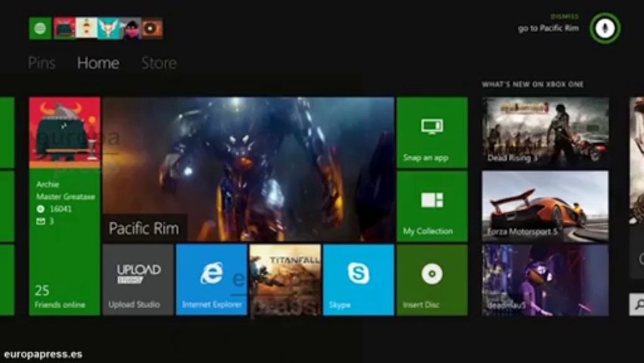Click the search magnifier icon at right edge
This screenshot has height=363, width=644.
click(x=638, y=305)
